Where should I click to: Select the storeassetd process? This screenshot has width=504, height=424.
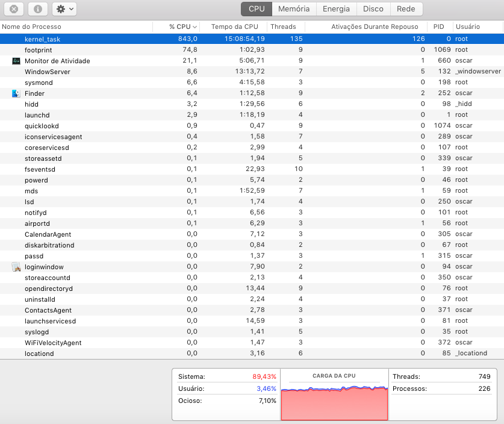pos(252,158)
